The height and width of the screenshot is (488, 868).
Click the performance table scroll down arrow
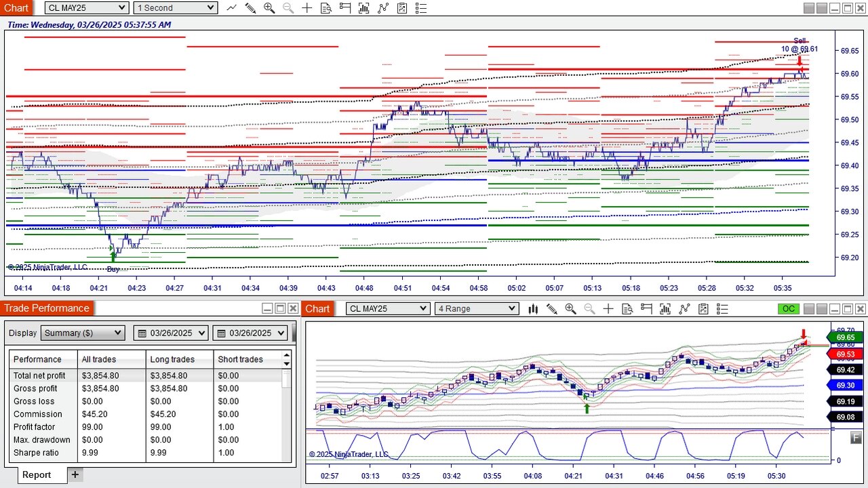(x=287, y=364)
